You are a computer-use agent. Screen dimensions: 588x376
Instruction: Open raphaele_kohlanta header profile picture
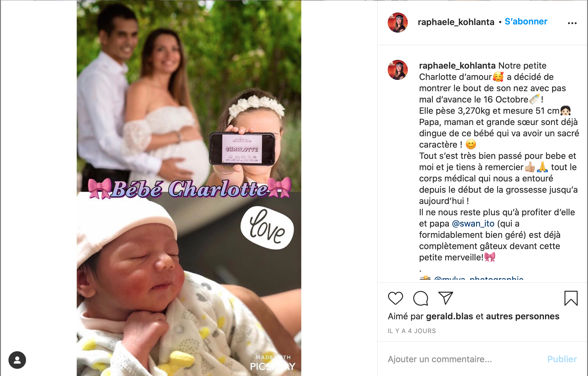tap(398, 23)
